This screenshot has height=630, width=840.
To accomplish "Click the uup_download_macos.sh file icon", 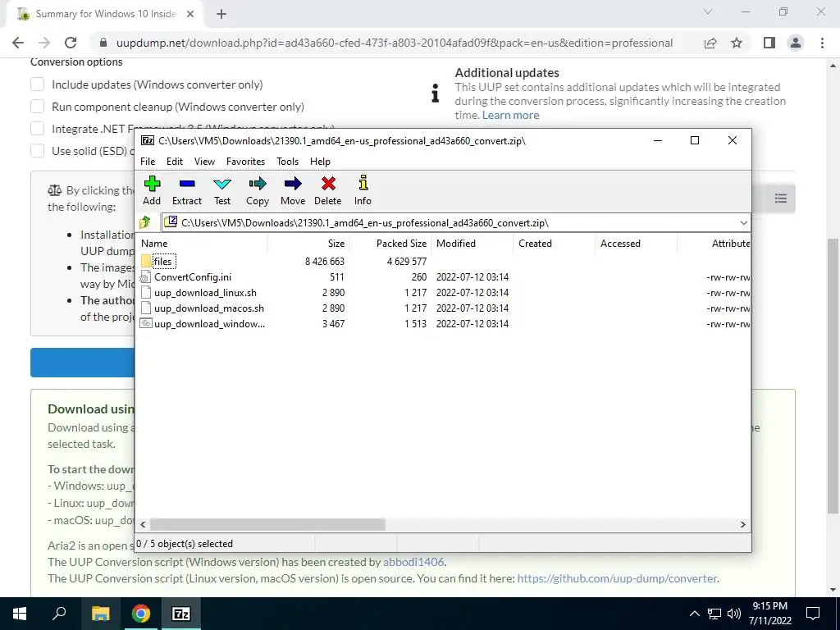I will tap(145, 308).
